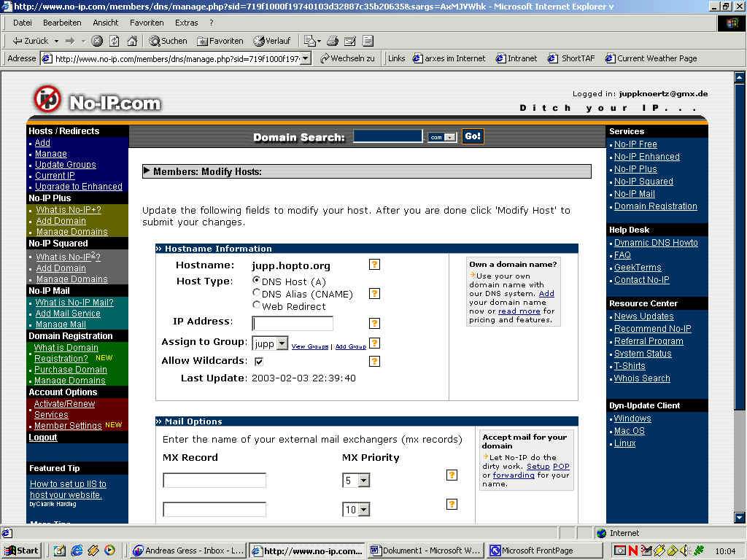The height and width of the screenshot is (560, 747).
Task: Go to Home page via toolbar icon
Action: (x=131, y=41)
